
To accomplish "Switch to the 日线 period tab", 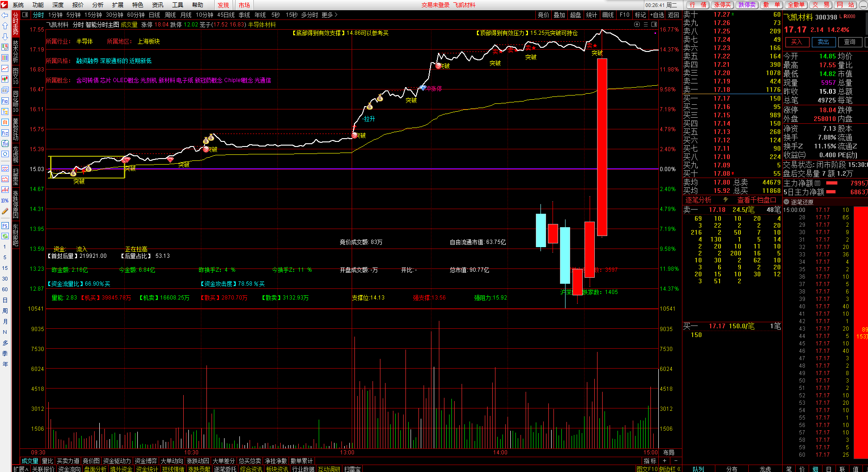I will (x=154, y=15).
